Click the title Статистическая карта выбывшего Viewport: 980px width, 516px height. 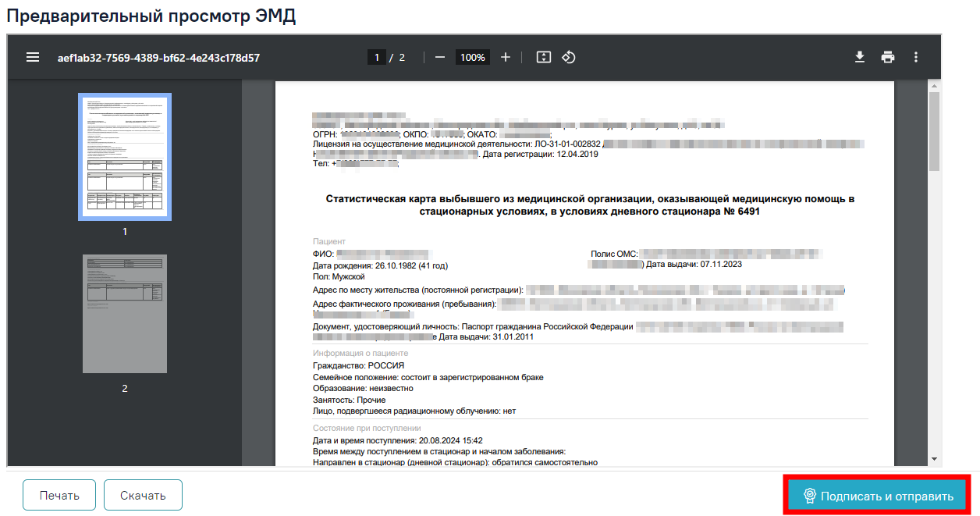[590, 205]
